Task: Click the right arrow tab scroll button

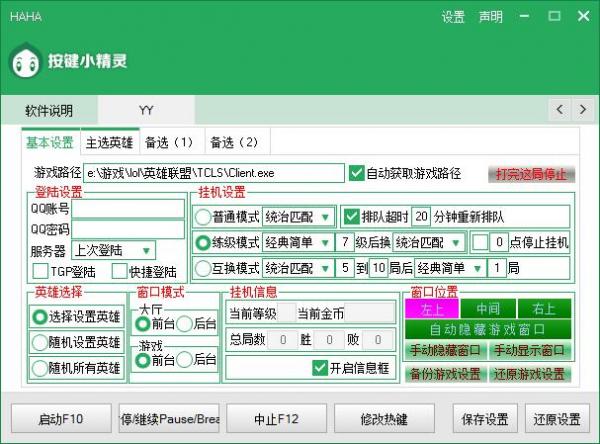Action: coord(583,110)
